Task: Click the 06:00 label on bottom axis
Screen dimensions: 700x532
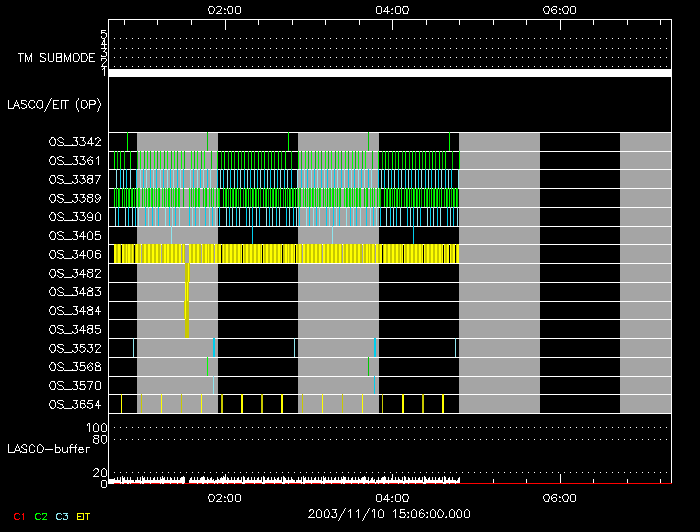Action: point(559,497)
